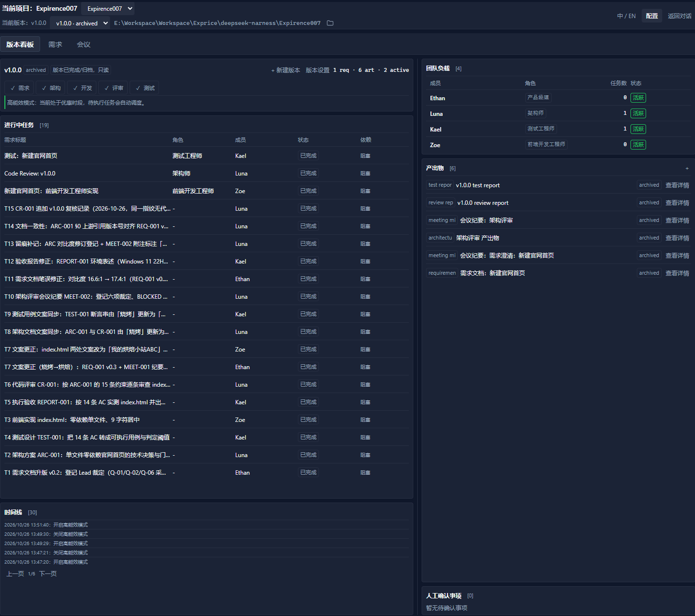Click 返回对话 to return to chat
This screenshot has height=616, width=695.
(679, 16)
